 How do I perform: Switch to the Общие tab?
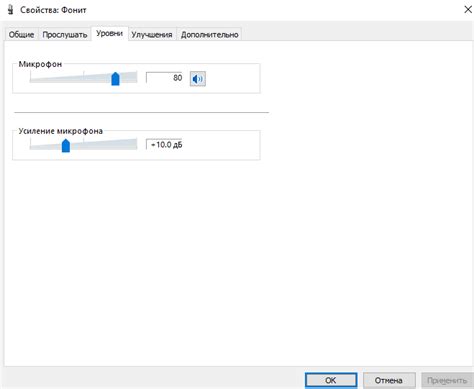(x=21, y=34)
